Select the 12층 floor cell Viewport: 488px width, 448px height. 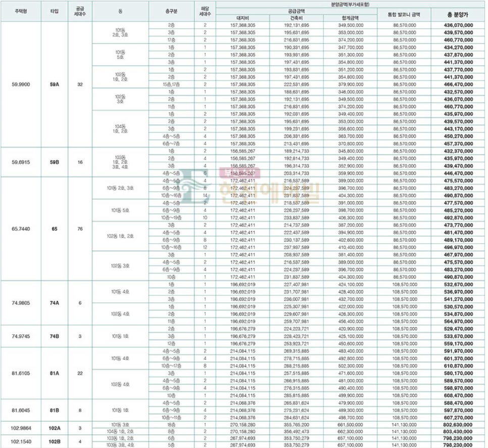tap(171, 344)
